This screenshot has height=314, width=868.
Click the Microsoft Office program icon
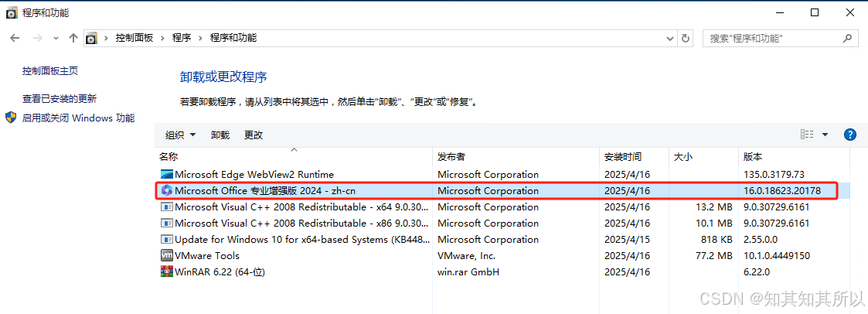(x=167, y=190)
